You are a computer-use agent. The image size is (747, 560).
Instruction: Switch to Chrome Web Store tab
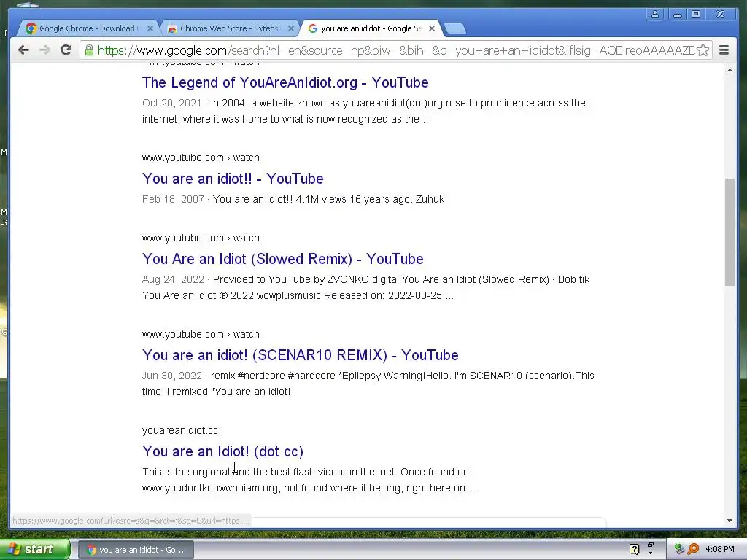click(x=228, y=28)
